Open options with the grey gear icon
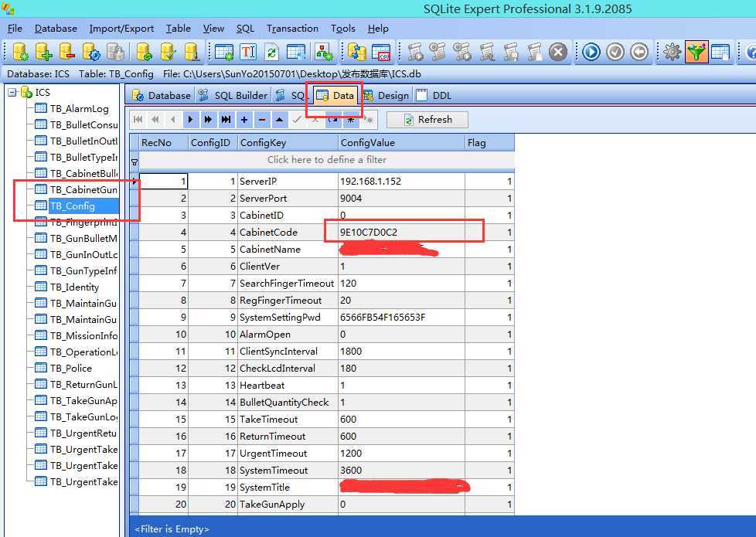This screenshot has width=756, height=537. pyautogui.click(x=672, y=52)
